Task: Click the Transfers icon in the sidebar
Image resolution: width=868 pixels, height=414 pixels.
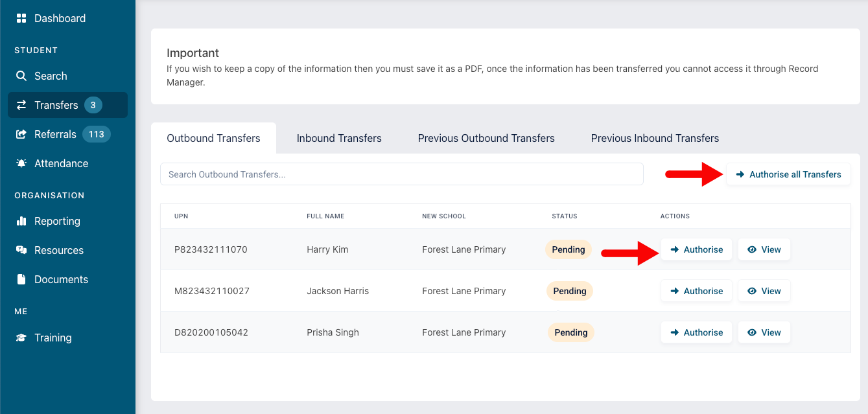Action: (x=21, y=104)
